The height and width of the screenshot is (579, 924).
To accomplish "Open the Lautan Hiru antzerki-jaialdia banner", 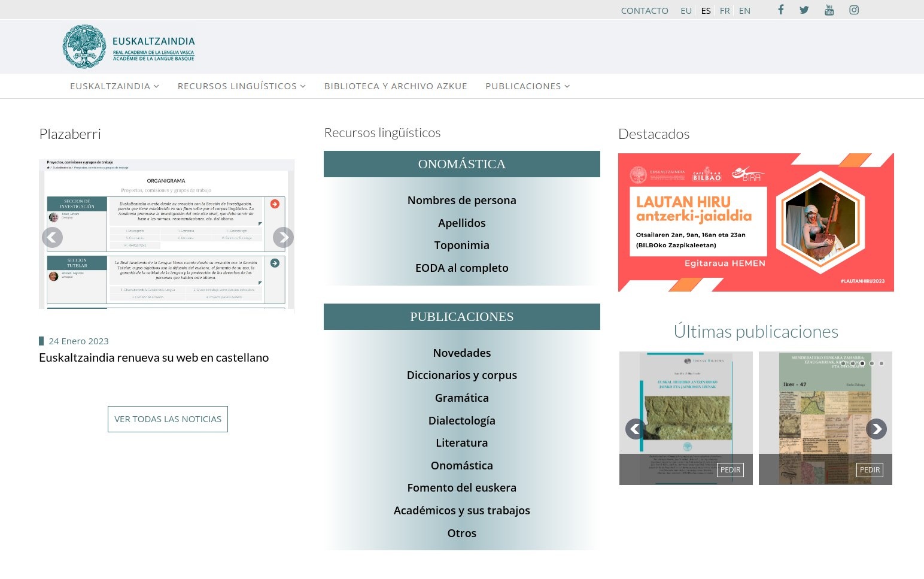I will point(756,223).
